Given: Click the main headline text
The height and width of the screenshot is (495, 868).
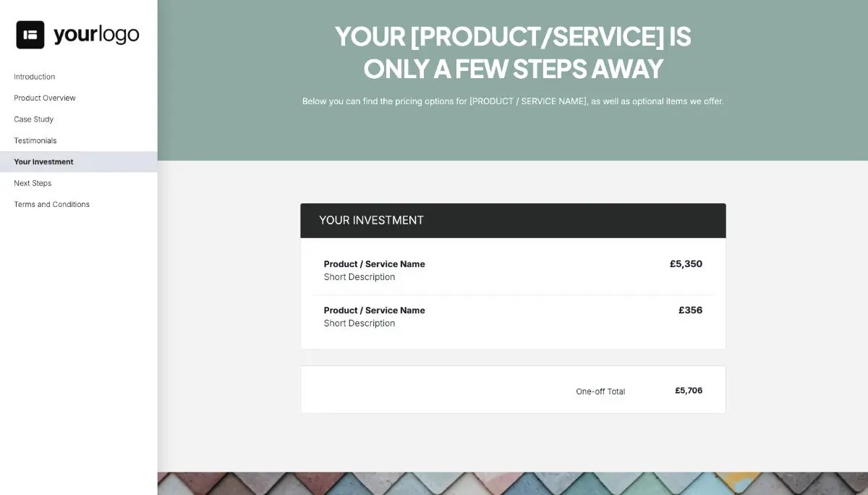Looking at the screenshot, I should pos(512,52).
